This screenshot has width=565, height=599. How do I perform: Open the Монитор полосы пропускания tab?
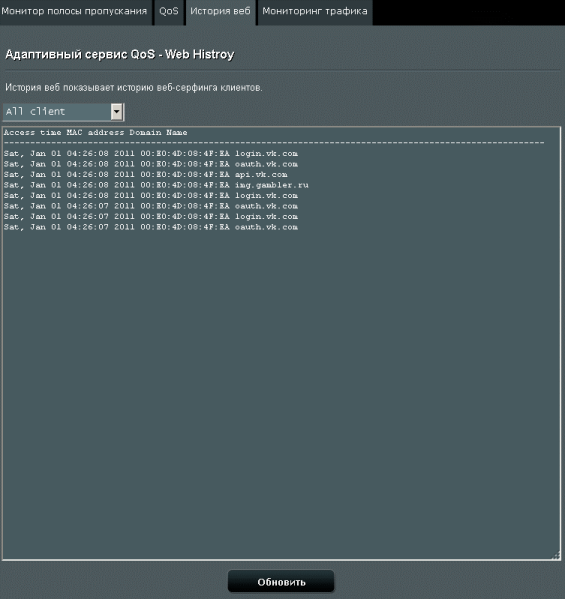click(75, 12)
